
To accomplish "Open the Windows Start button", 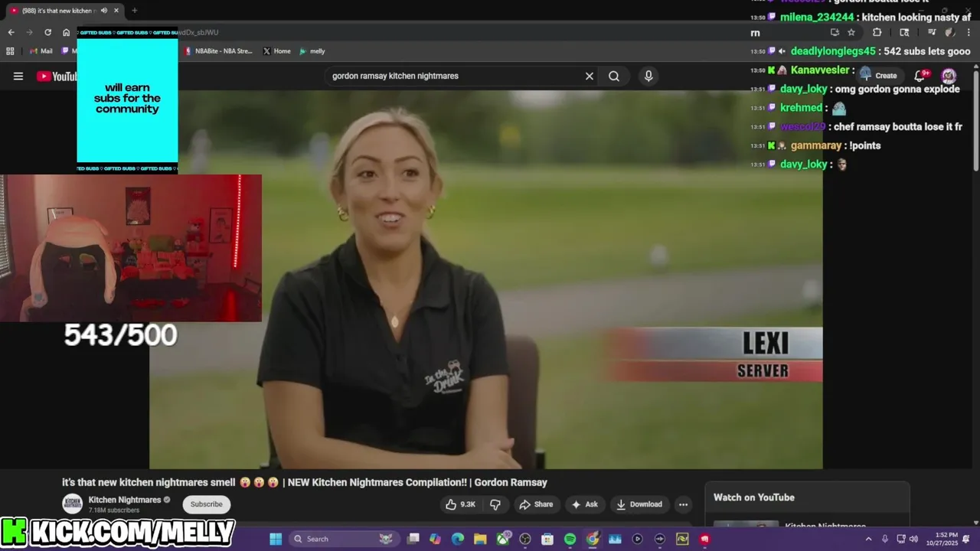I will pyautogui.click(x=276, y=539).
